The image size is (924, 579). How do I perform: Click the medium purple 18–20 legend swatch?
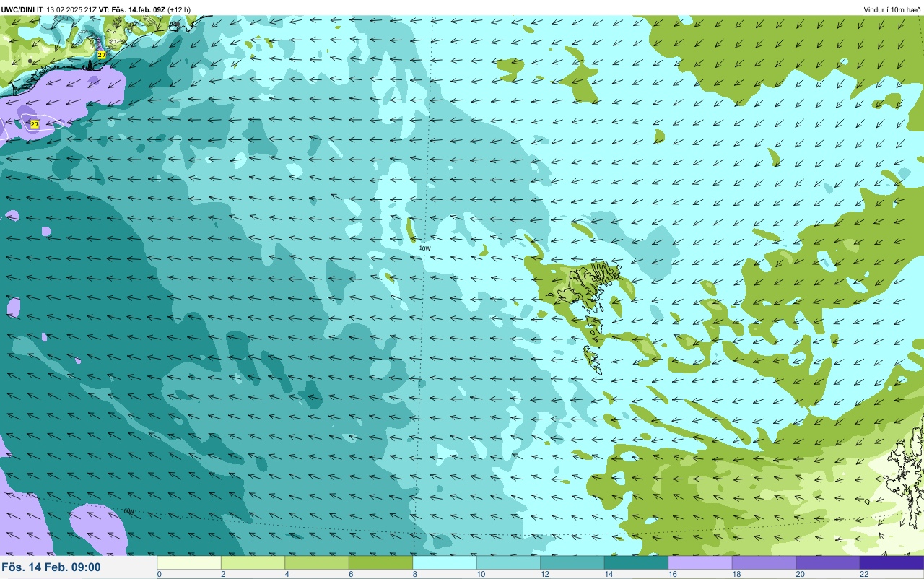tap(764, 562)
